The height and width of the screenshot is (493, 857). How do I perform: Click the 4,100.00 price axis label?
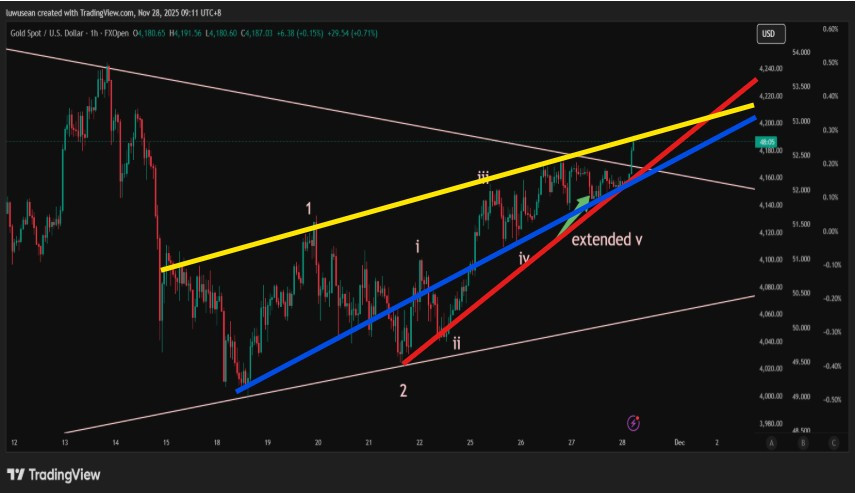[x=771, y=260]
